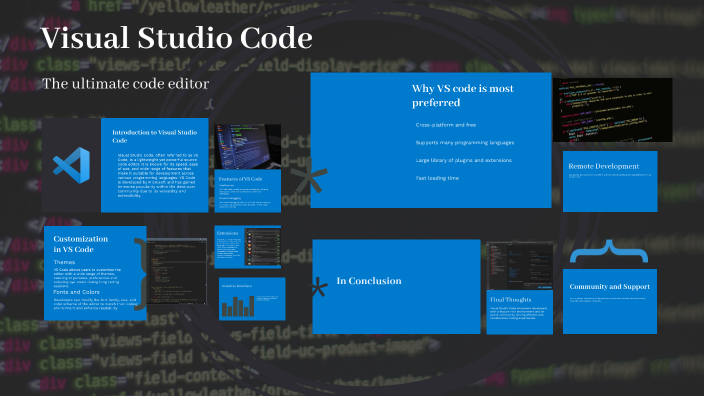Open the 'Remote Development' slide
Screen dimensions: 704x396
pos(610,181)
